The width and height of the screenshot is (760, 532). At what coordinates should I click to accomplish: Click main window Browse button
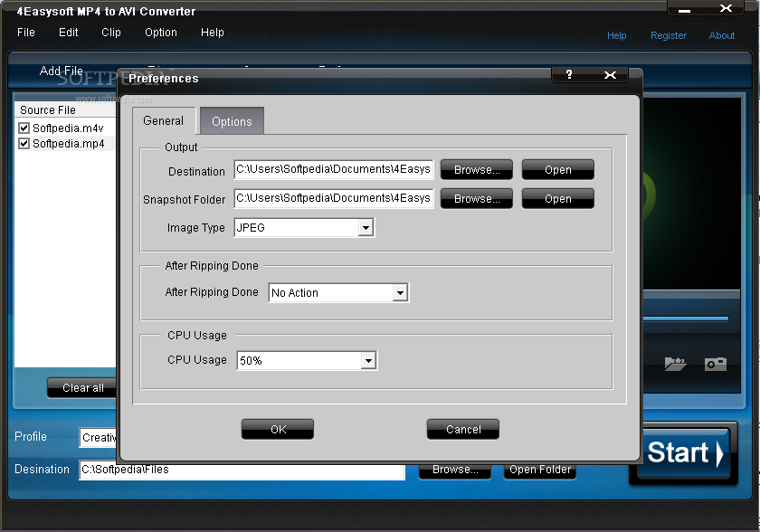click(x=455, y=470)
